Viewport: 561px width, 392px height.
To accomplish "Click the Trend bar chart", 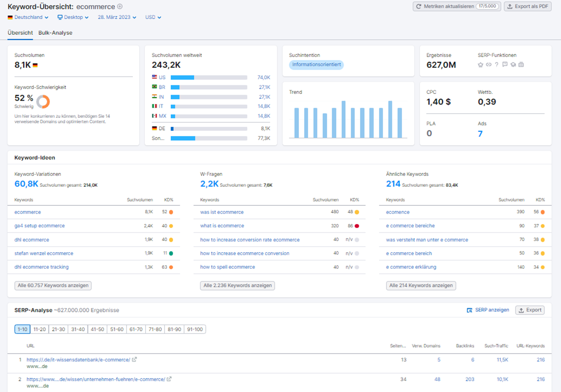I will coord(348,119).
